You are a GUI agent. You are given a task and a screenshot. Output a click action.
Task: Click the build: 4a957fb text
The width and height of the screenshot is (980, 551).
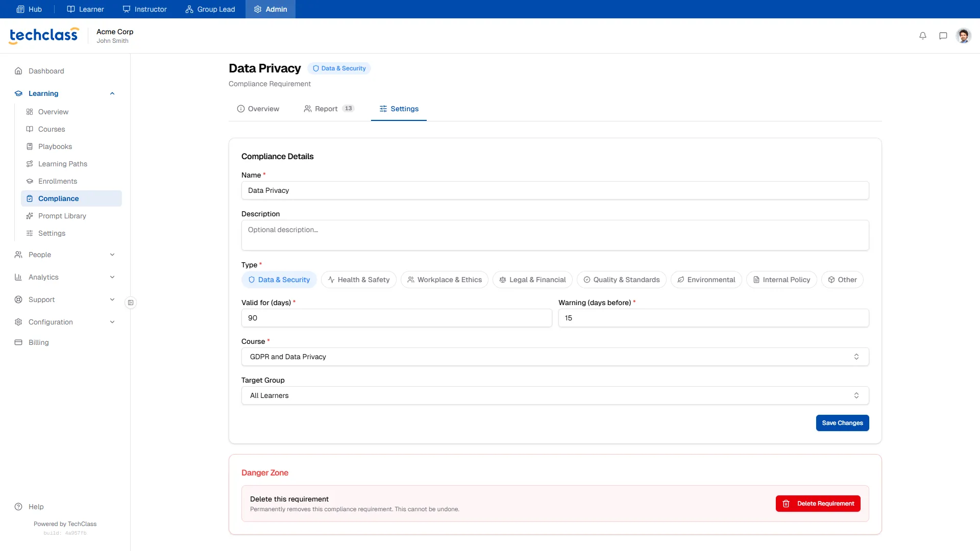[x=65, y=533]
